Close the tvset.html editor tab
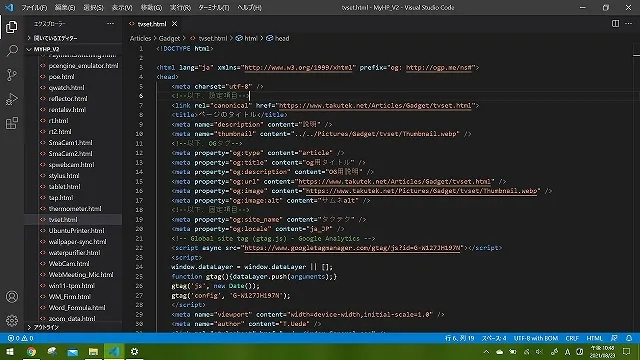Image resolution: width=640 pixels, height=360 pixels. (x=174, y=24)
